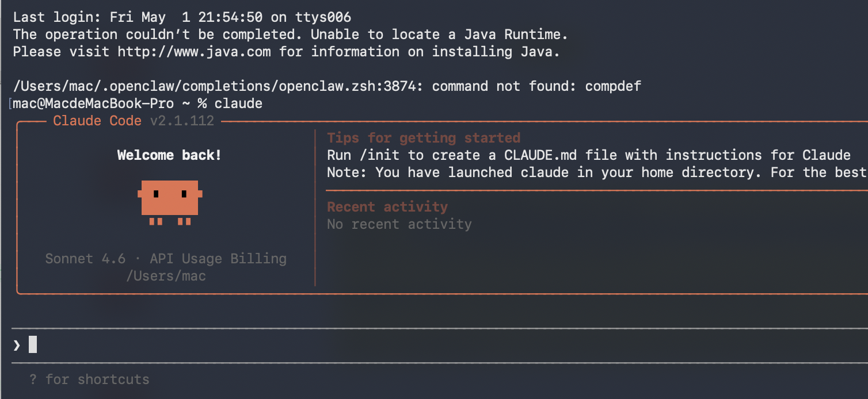Click the openclaw.zsh 'command not found: compdef' line
Image resolution: width=868 pixels, height=399 pixels.
point(327,86)
